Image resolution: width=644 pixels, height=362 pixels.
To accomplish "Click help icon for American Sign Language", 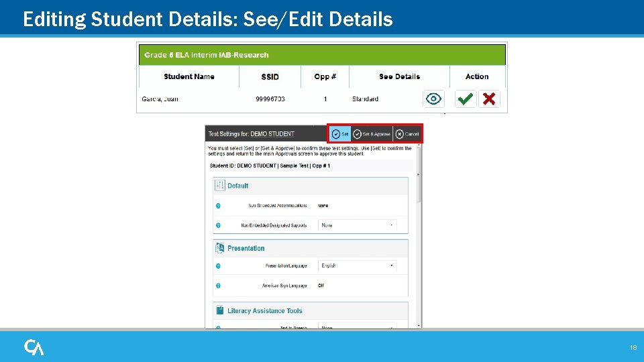I will 218,286.
